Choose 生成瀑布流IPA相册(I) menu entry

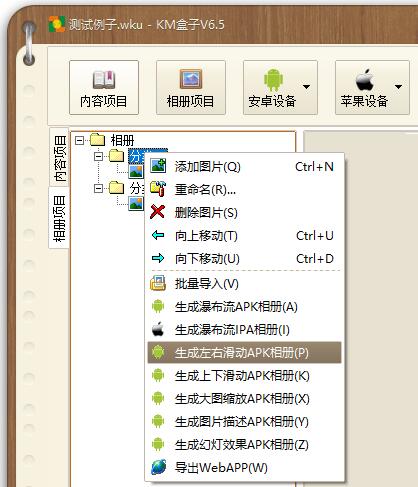[x=244, y=330]
